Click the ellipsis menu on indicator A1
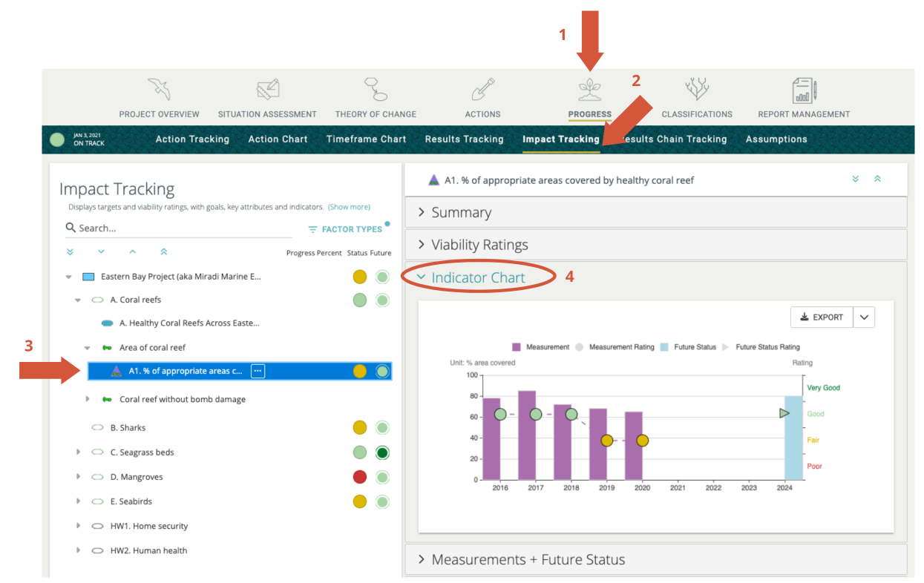 (258, 371)
